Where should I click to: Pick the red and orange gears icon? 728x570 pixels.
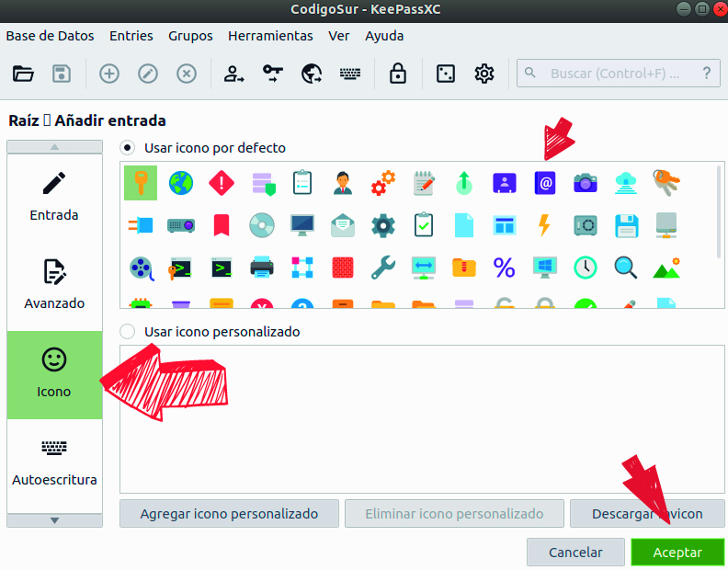pos(383,183)
